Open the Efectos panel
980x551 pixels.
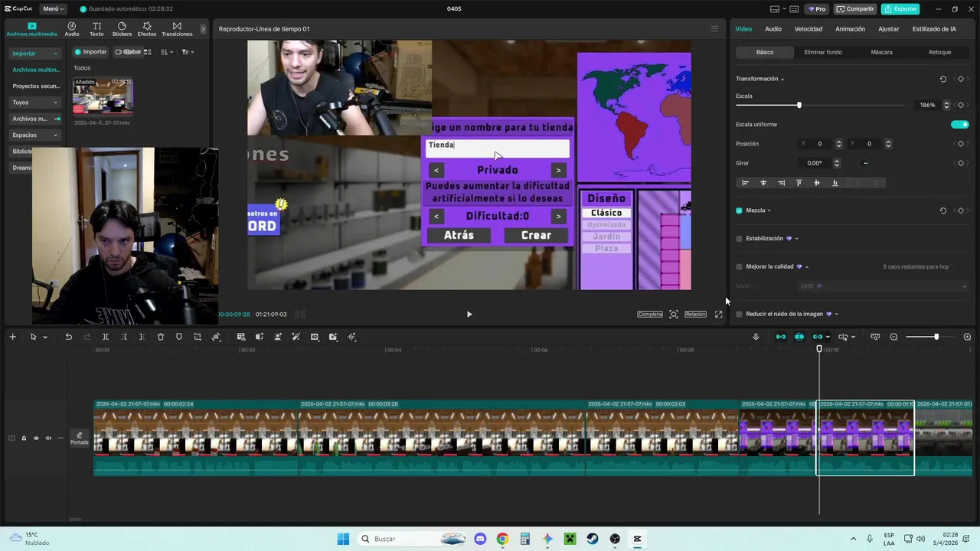click(x=147, y=29)
